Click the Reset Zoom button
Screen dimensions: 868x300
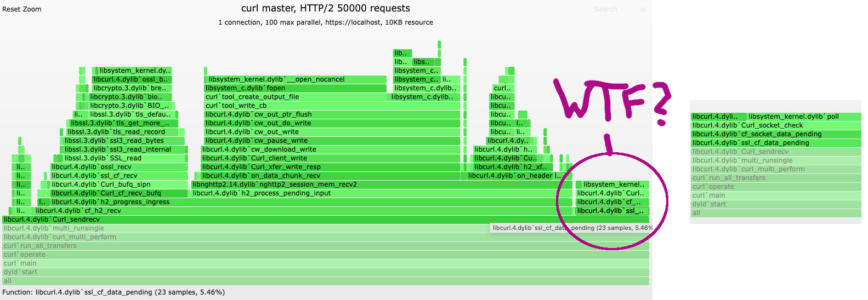coord(22,9)
